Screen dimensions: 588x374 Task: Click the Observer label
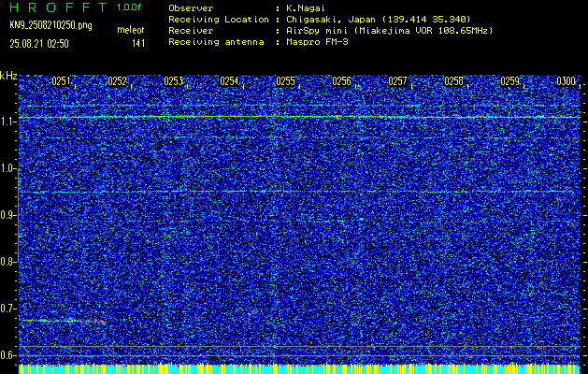tap(191, 8)
